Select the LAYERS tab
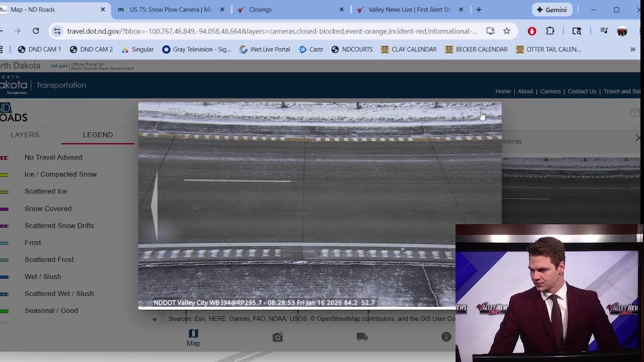This screenshot has height=362, width=644. (x=25, y=135)
